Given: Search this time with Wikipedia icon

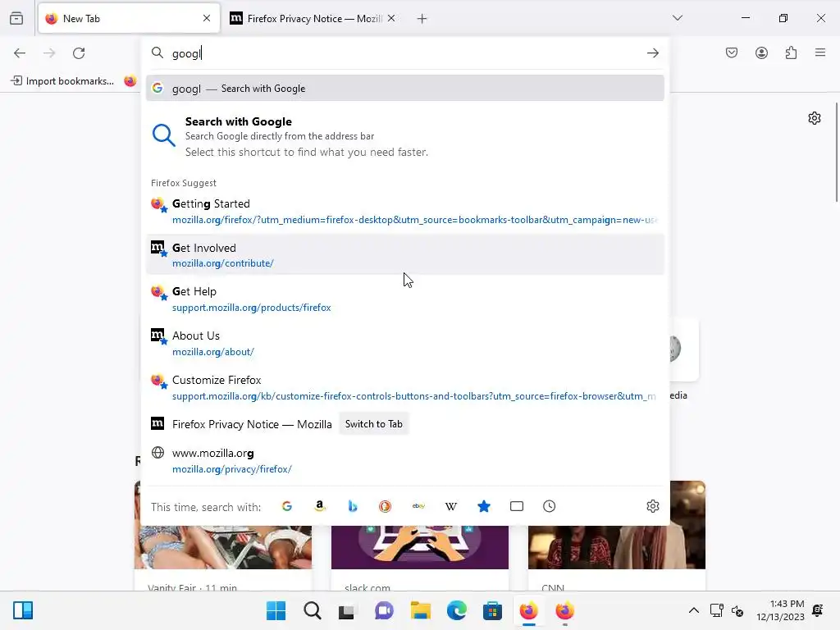Looking at the screenshot, I should (451, 506).
